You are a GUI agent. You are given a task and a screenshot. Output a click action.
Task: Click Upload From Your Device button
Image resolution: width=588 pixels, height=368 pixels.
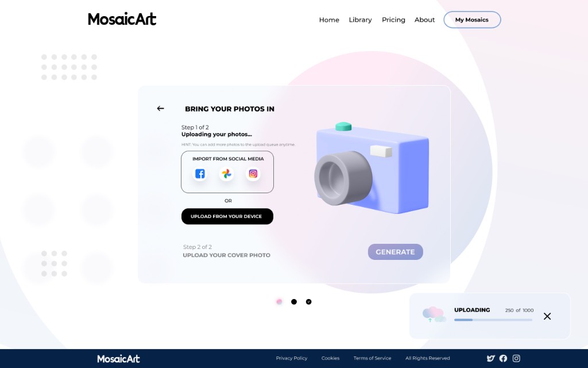(x=227, y=216)
